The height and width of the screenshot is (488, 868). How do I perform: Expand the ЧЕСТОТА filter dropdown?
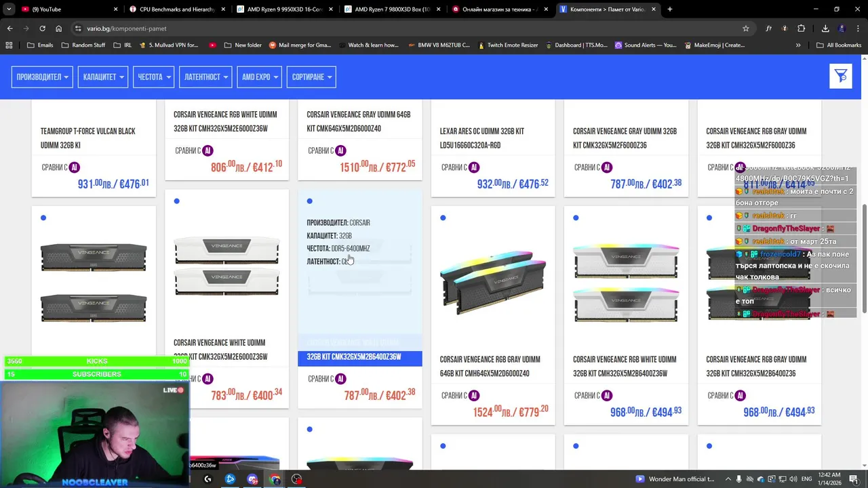pyautogui.click(x=153, y=77)
